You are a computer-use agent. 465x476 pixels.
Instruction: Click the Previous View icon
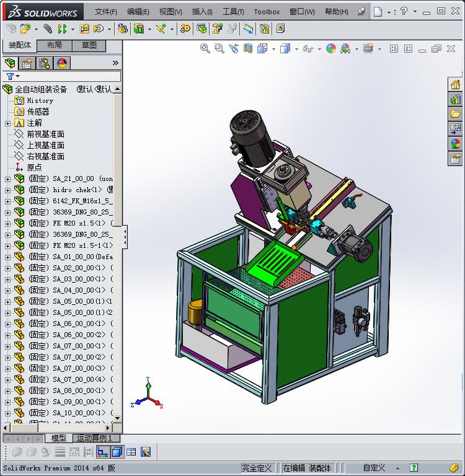(234, 48)
